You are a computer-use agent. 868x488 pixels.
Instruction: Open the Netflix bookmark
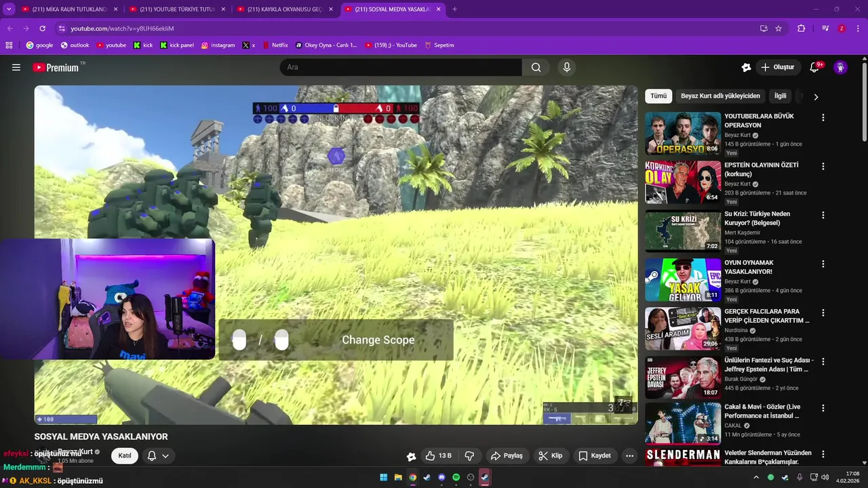tap(275, 45)
